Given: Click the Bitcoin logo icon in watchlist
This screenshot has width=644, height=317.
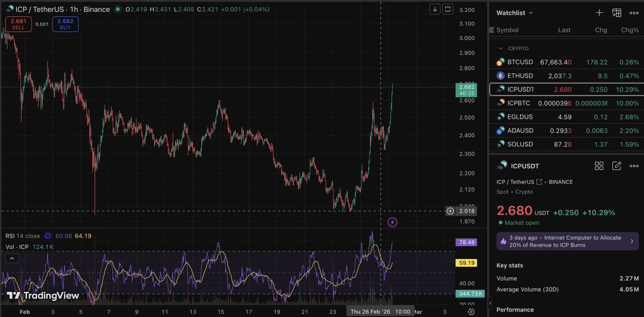Looking at the screenshot, I should pos(501,62).
